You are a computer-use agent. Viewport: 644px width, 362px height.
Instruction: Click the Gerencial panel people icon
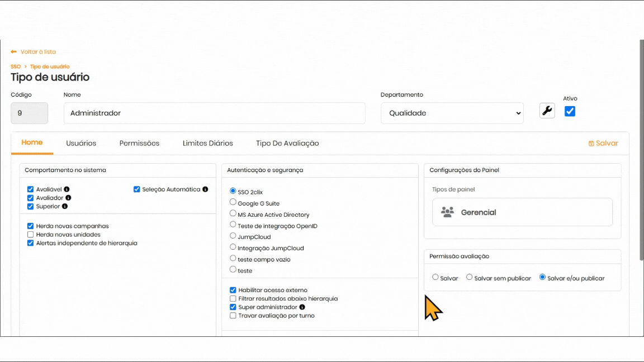(447, 212)
